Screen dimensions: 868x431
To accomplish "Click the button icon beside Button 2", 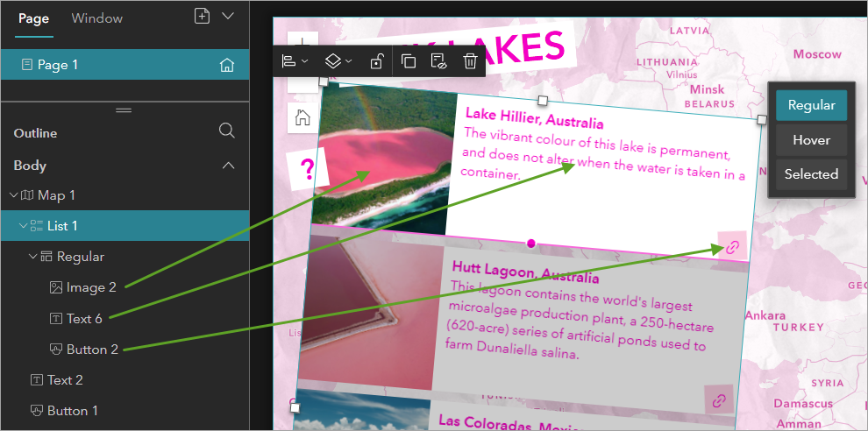I will (x=56, y=350).
